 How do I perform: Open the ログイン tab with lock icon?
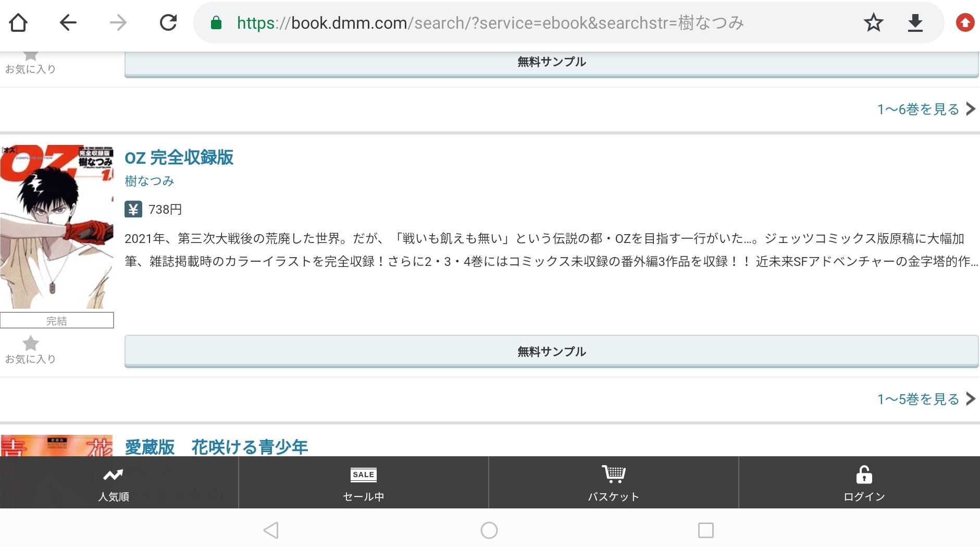pyautogui.click(x=864, y=483)
